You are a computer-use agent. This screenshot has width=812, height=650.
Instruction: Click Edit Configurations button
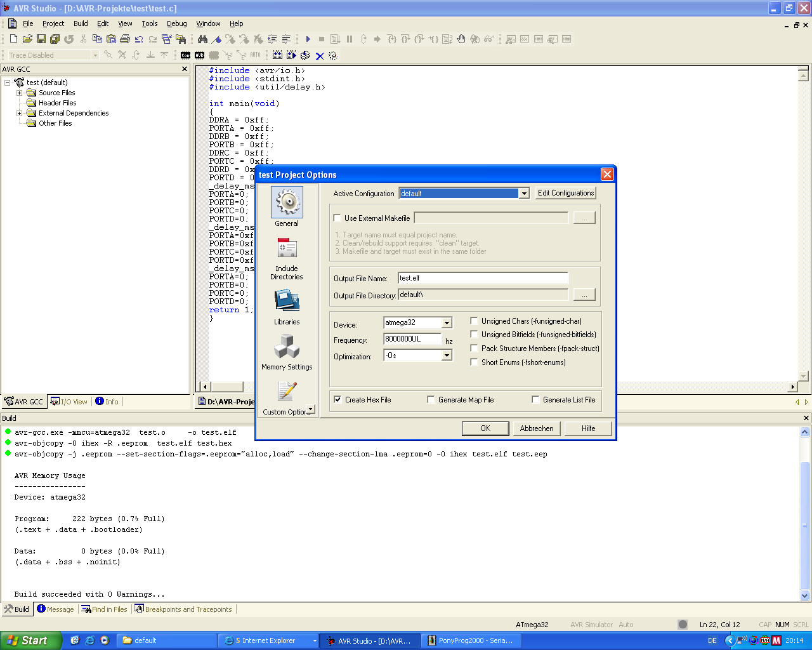[x=566, y=193]
